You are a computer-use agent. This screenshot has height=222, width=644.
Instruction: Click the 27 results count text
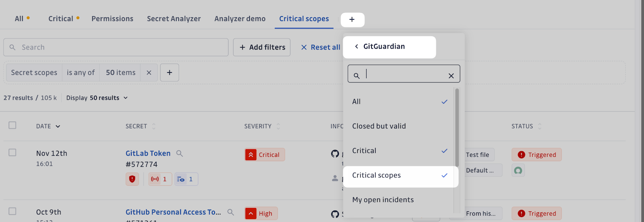click(18, 98)
